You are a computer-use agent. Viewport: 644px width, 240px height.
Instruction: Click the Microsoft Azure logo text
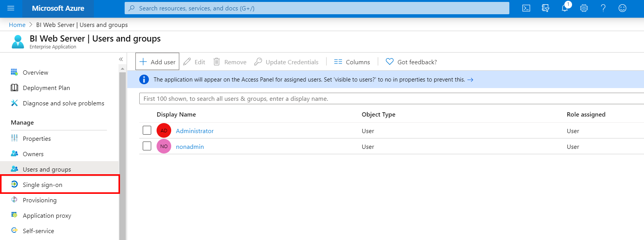click(x=58, y=8)
